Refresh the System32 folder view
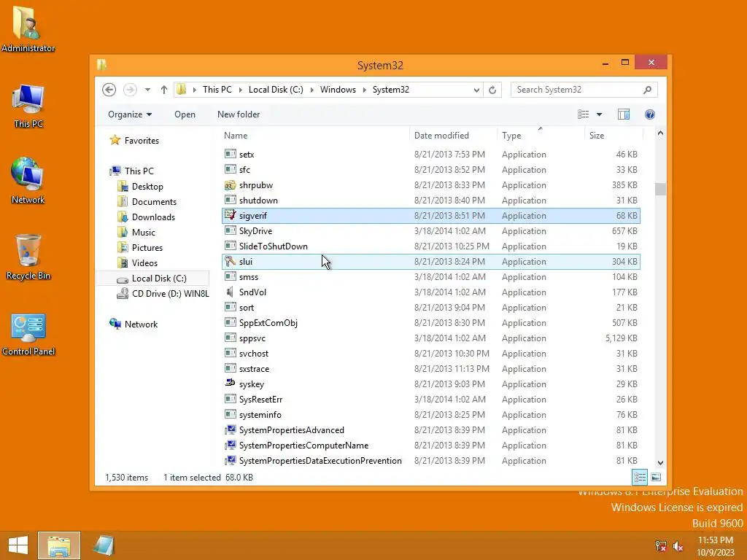Image resolution: width=747 pixels, height=560 pixels. (492, 90)
